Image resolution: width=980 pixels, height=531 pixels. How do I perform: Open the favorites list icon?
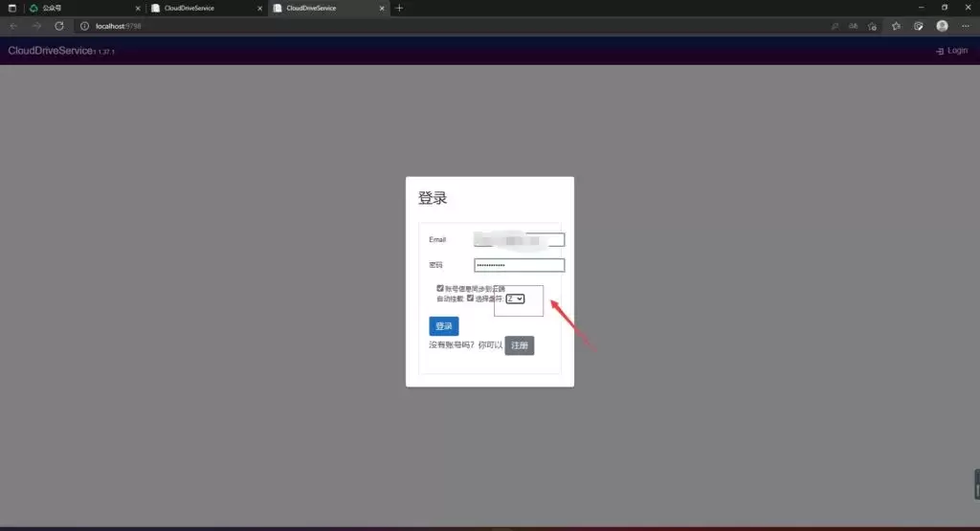[896, 26]
